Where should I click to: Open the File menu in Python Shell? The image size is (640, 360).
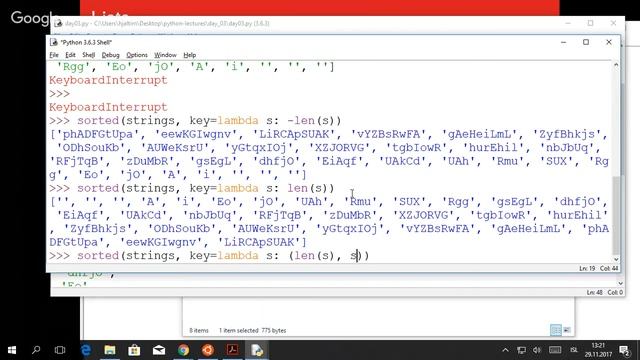pyautogui.click(x=54, y=55)
